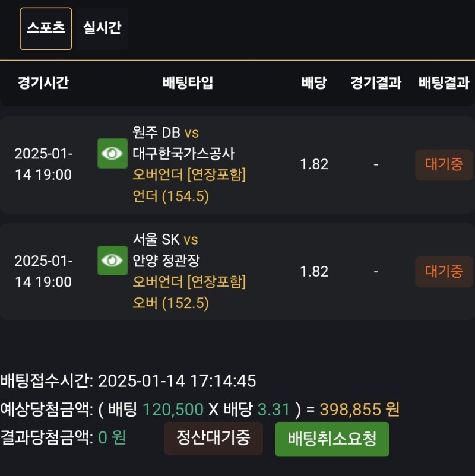The width and height of the screenshot is (475, 476).
Task: Click the 경기결과 column header
Action: (x=376, y=83)
